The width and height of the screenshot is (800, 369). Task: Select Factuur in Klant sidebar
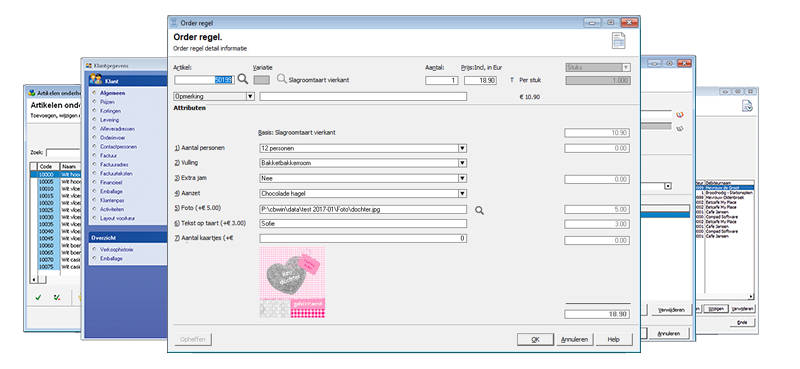point(108,156)
